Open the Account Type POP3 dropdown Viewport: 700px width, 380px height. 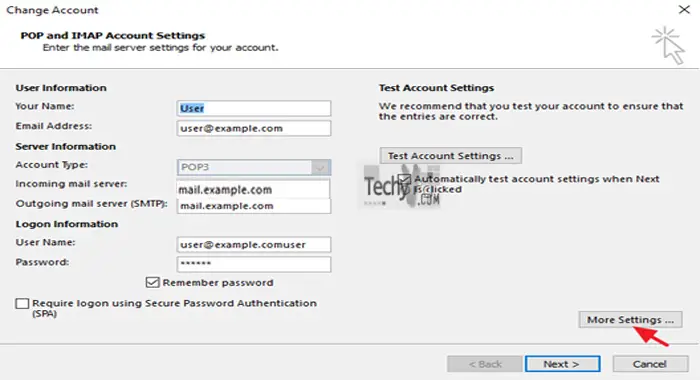pos(254,167)
